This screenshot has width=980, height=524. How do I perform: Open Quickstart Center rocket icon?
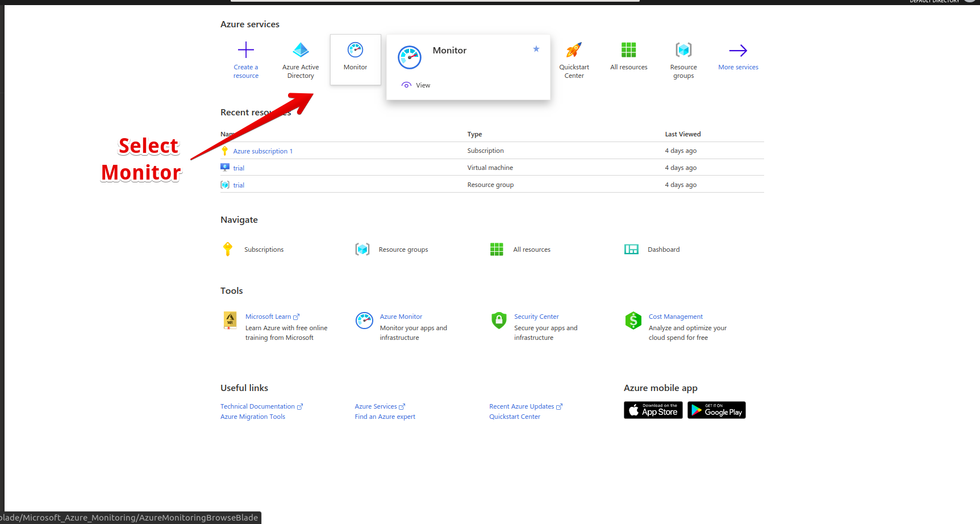pos(574,50)
